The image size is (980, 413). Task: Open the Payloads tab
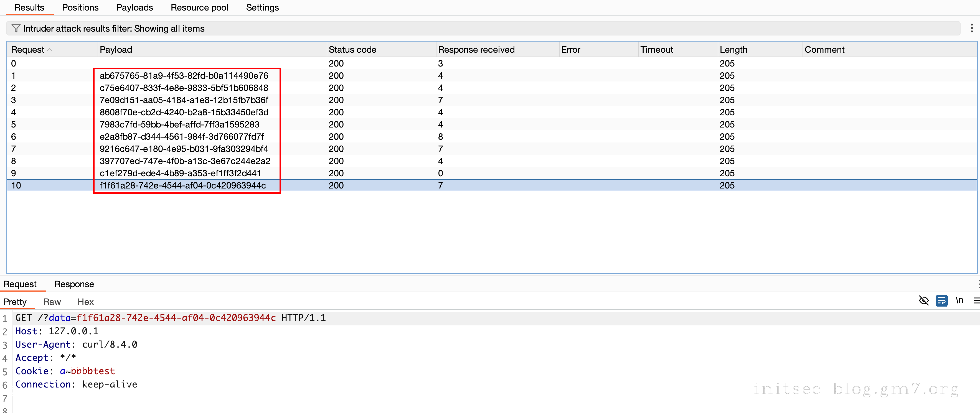click(x=134, y=7)
